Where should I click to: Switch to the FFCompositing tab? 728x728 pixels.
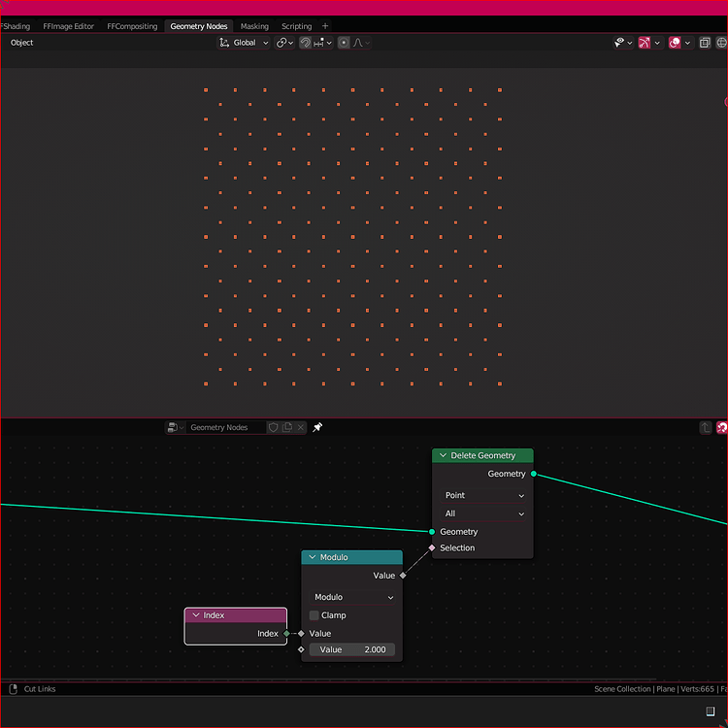pyautogui.click(x=132, y=26)
